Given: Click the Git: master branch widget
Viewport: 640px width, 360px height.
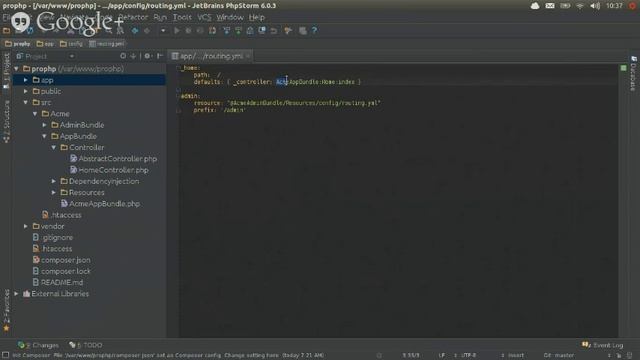Looking at the screenshot, I should (559, 356).
